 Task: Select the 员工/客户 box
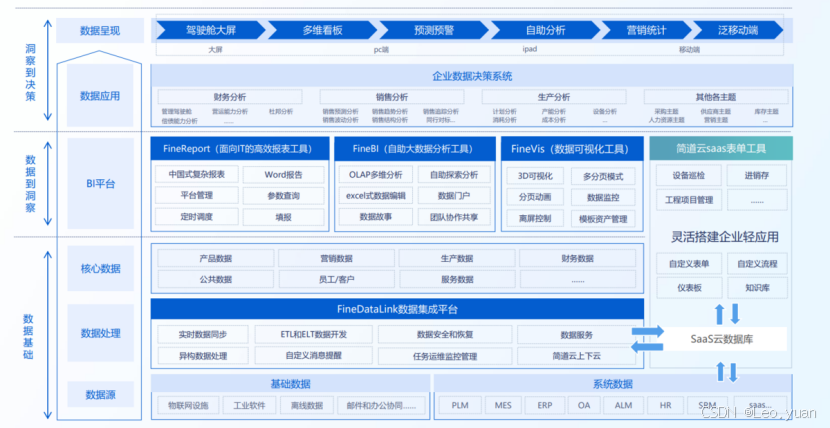point(337,279)
